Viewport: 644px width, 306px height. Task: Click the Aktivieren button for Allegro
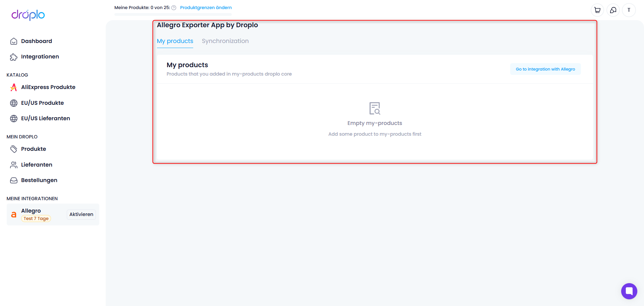pyautogui.click(x=81, y=214)
